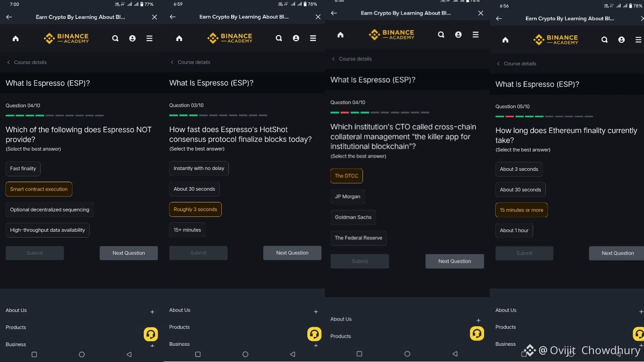
Task: Expand Business plus in the 7:00 screen
Action: click(x=152, y=346)
